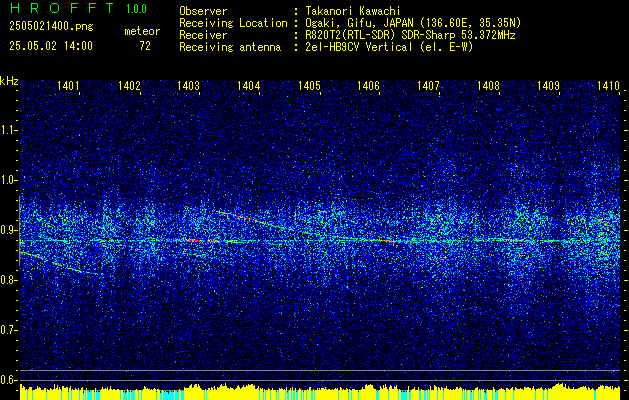This screenshot has height=400, width=629.
Task: Click frequency label 0.6
Action: [x=9, y=380]
